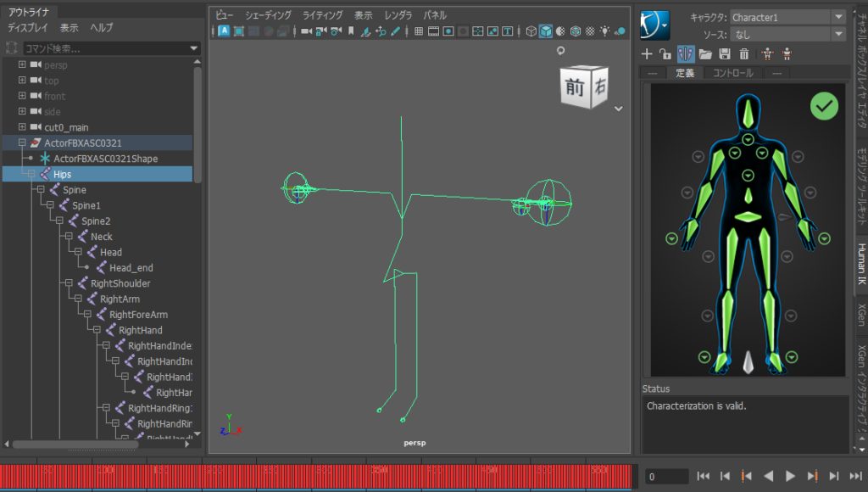Open the ソース source dropdown
The height and width of the screenshot is (492, 868).
pyautogui.click(x=838, y=34)
